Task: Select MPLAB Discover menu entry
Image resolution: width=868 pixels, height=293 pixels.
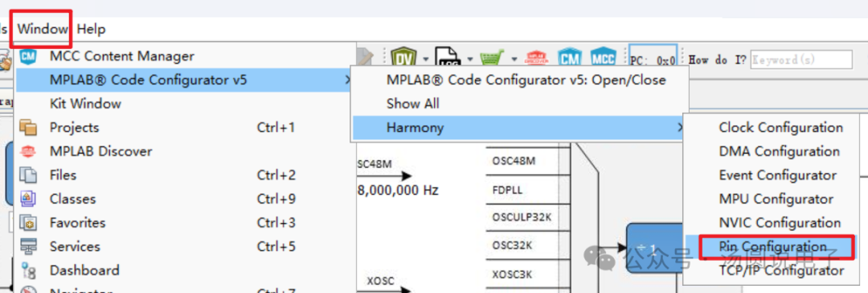Action: pos(100,151)
